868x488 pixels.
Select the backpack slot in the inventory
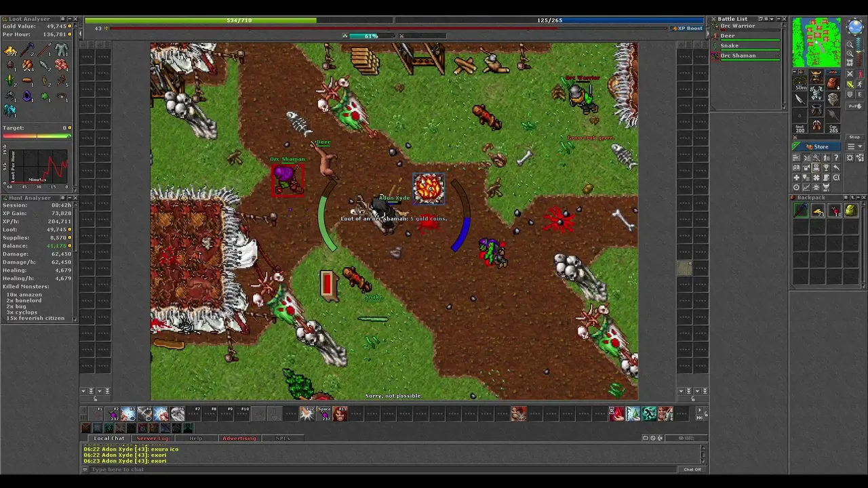(833, 83)
